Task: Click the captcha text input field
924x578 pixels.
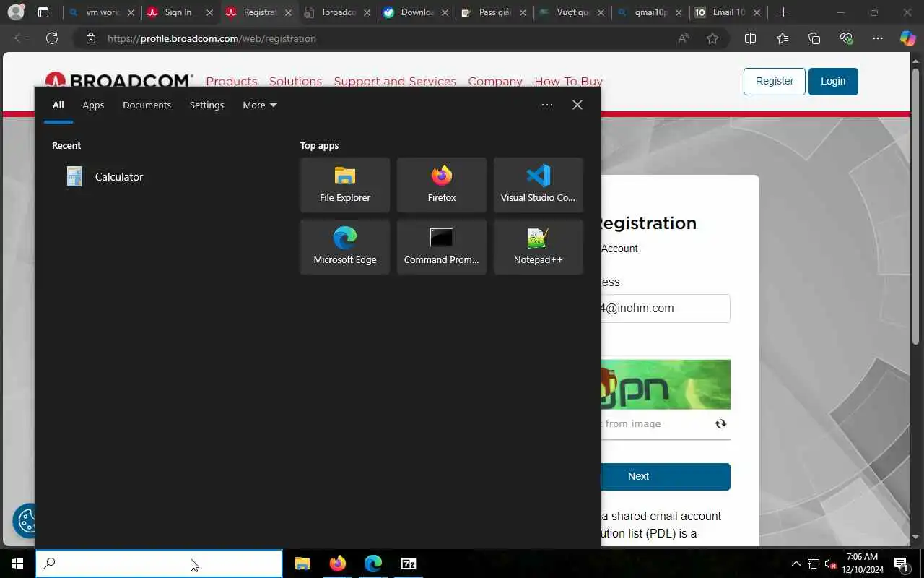Action: 653,424
